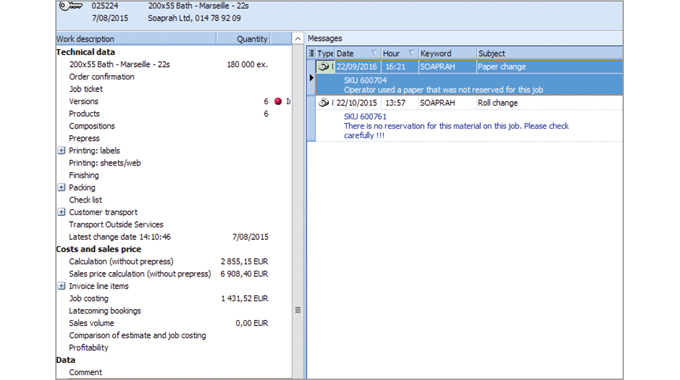The image size is (680, 380).
Task: Select the Costs and sales price heading
Action: tap(98, 249)
